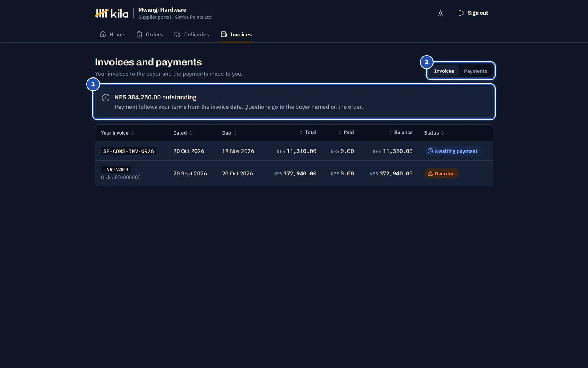Sort by Dated column
The width and height of the screenshot is (588, 368).
point(183,133)
